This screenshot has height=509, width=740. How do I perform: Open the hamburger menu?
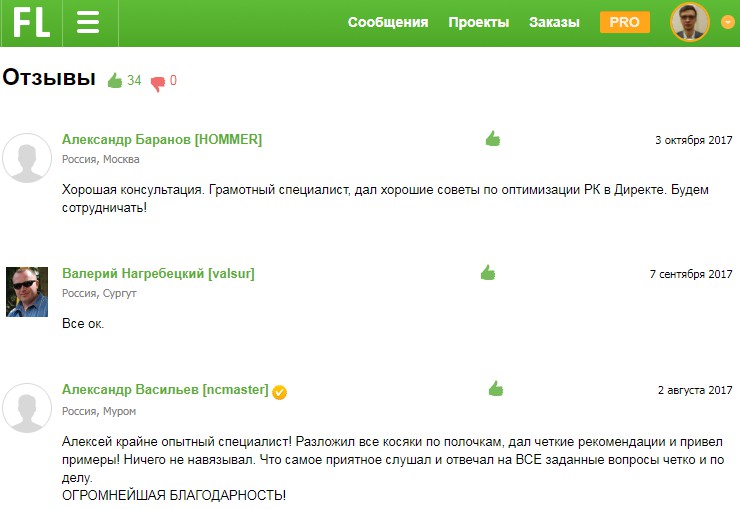(x=88, y=23)
